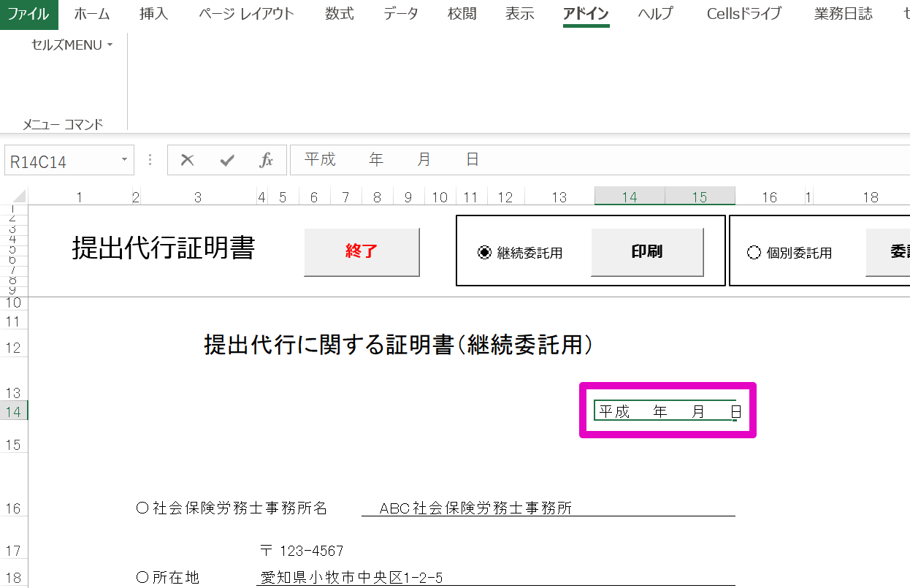910x588 pixels.
Task: Open the 業務日誌 tab
Action: (x=844, y=14)
